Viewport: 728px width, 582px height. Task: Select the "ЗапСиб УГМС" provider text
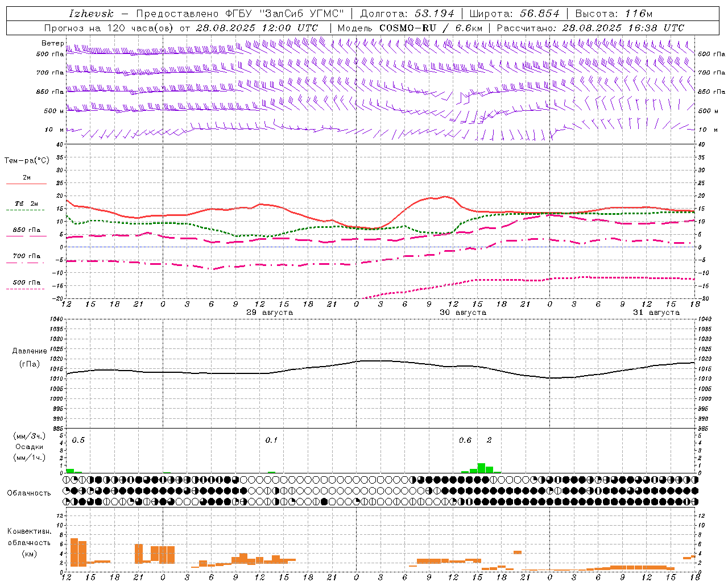(301, 14)
